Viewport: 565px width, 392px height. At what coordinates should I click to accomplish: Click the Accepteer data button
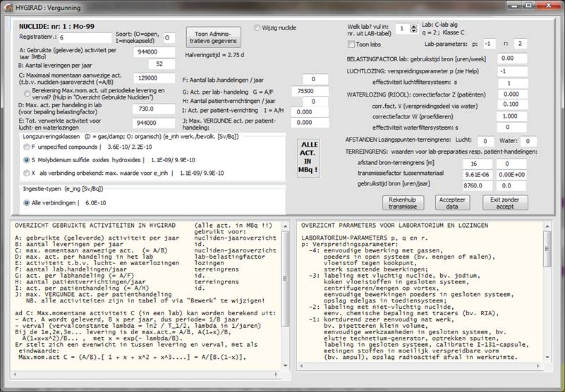tap(452, 203)
